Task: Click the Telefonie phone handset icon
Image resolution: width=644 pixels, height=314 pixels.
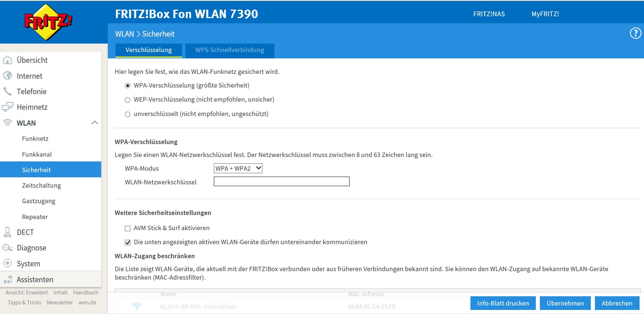Action: click(7, 91)
